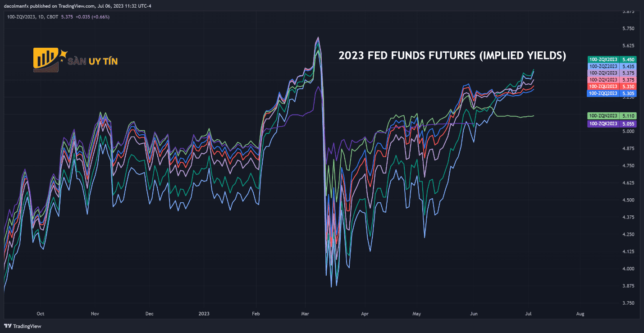Click the 4.875 value on price axis
The width and height of the screenshot is (644, 333).
628,148
